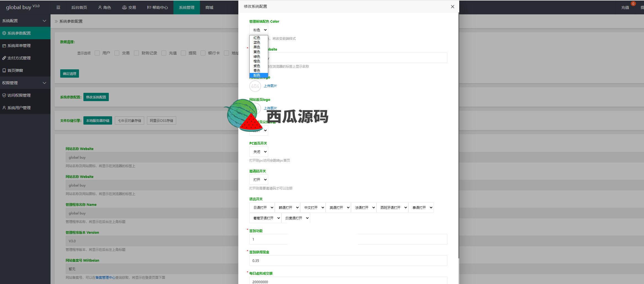Image resolution: width=644 pixels, height=284 pixels.
Task: Open the 韩语打开 language dropdown
Action: 287,207
